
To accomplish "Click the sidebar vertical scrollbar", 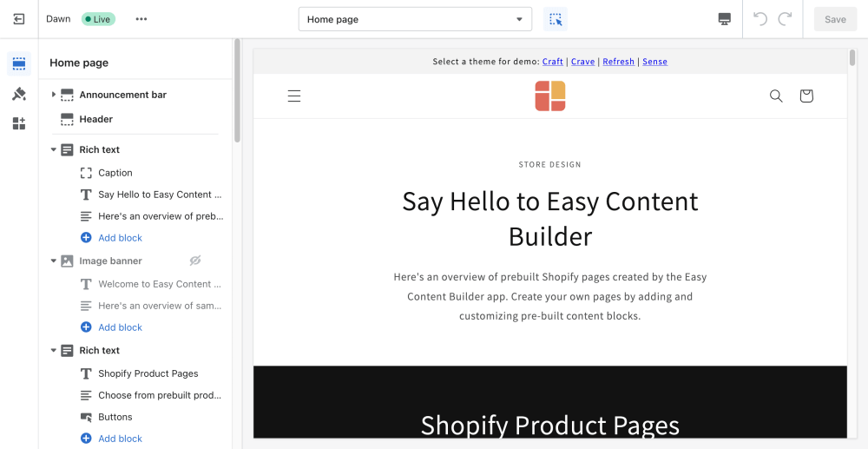I will [x=237, y=91].
